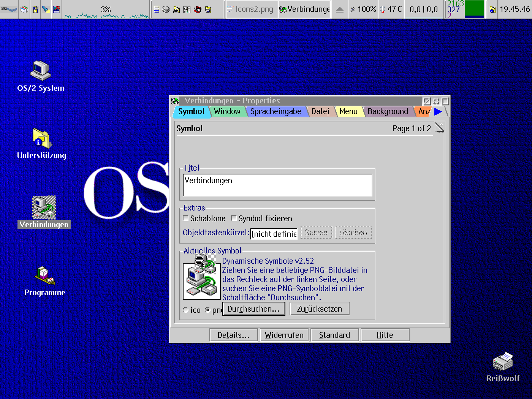Click the Dynamische Symbole v2.52 text
532x399 pixels.
(268, 261)
